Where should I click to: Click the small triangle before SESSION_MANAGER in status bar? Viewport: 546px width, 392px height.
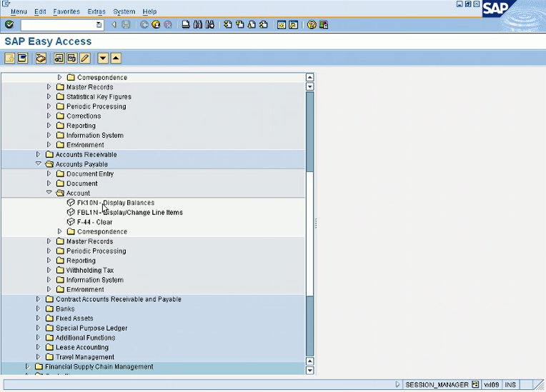(x=397, y=384)
